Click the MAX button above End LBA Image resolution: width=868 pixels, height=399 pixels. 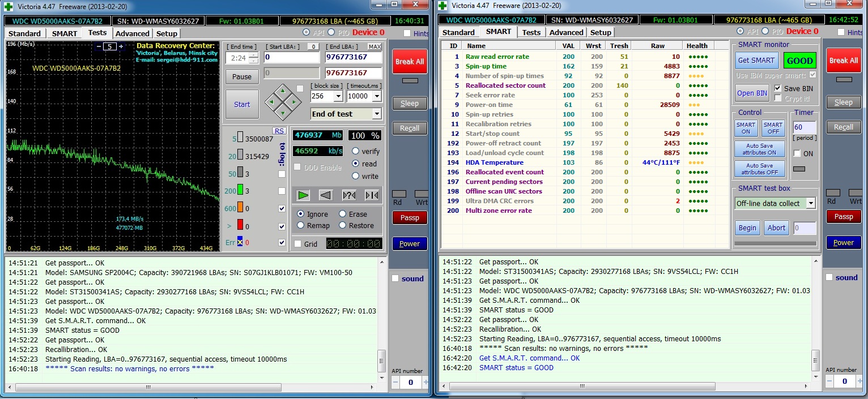point(375,46)
